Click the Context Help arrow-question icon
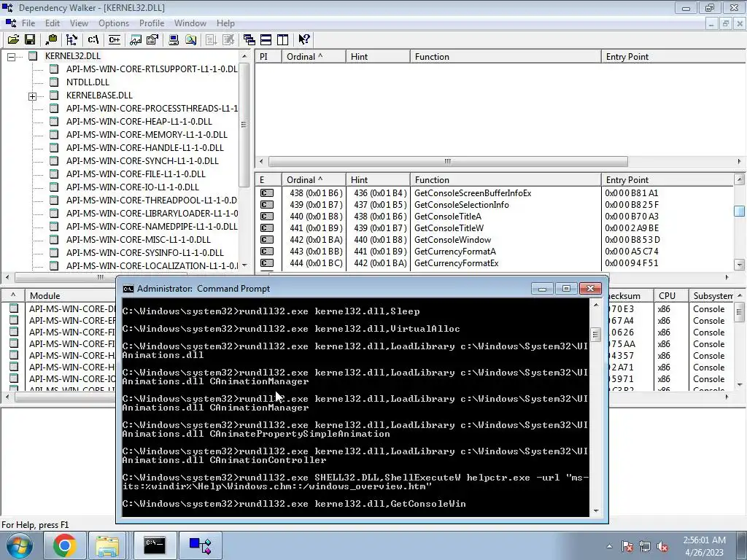 click(304, 39)
